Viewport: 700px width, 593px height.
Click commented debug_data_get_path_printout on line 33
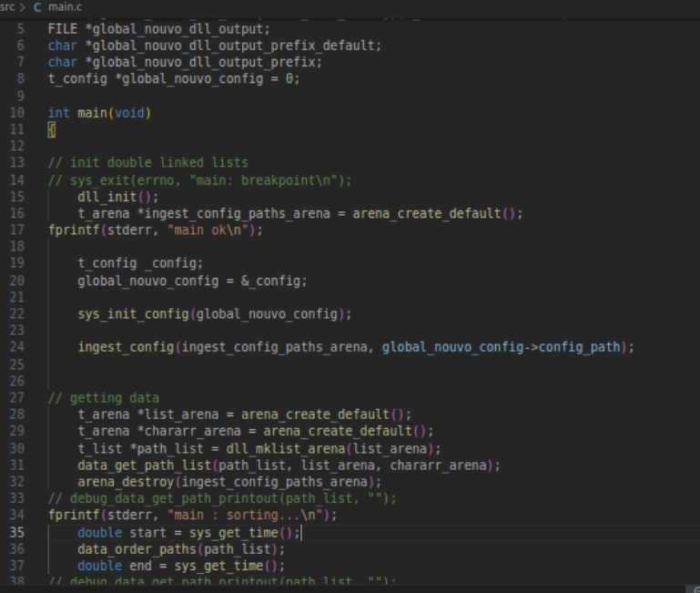[x=222, y=498]
